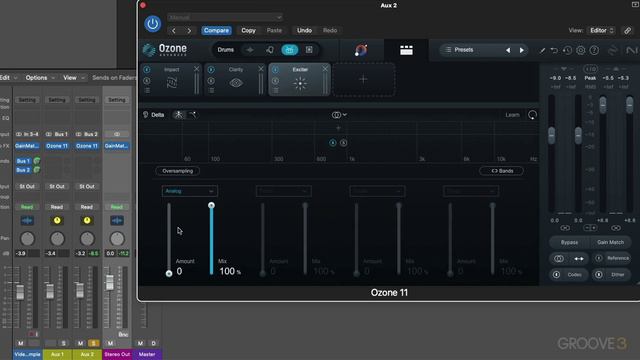640x360 pixels.
Task: Select the Exciter module sparkle icon
Action: pos(300,83)
